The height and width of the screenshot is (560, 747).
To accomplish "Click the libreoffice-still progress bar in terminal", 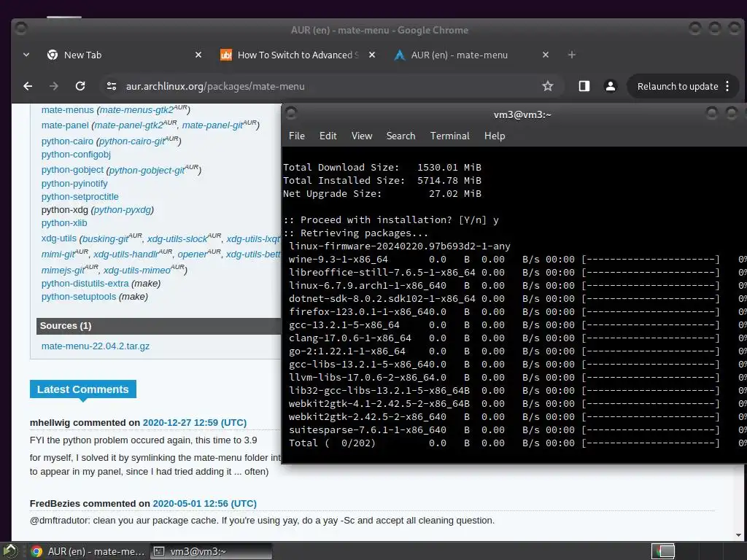I will pyautogui.click(x=650, y=273).
